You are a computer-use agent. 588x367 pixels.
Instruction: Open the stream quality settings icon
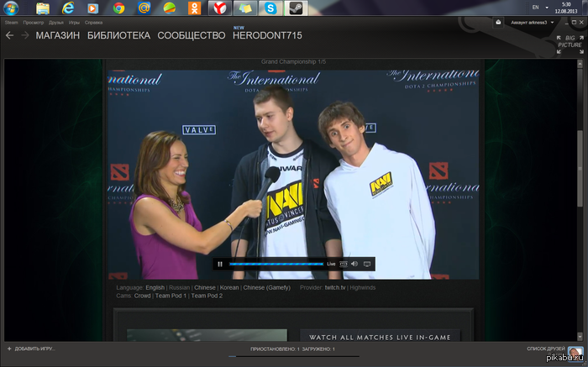click(x=343, y=264)
